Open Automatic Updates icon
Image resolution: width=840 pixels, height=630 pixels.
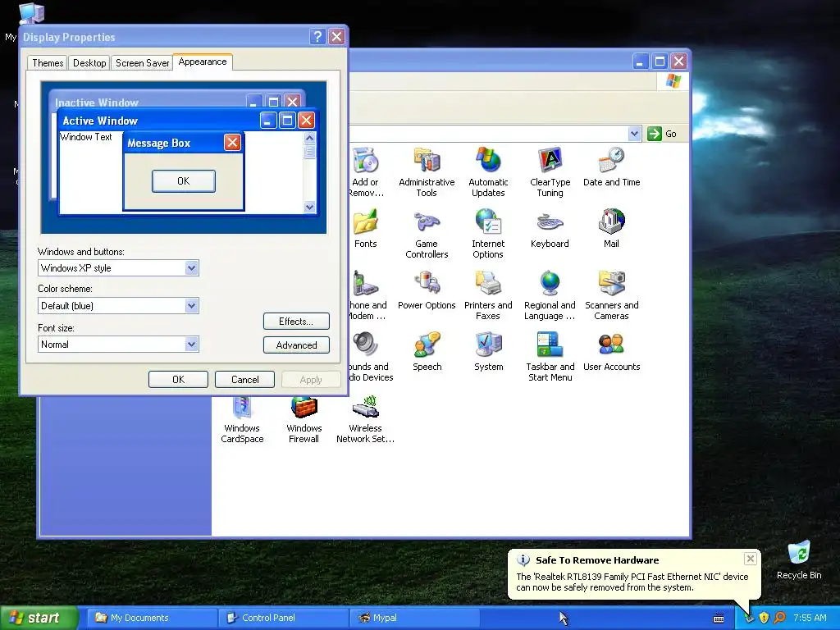click(488, 160)
